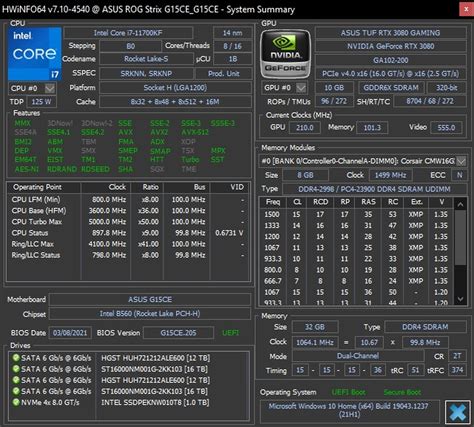Image resolution: width=474 pixels, height=427 pixels.
Task: Click the blue X icon beside Operating System
Action: (x=457, y=412)
